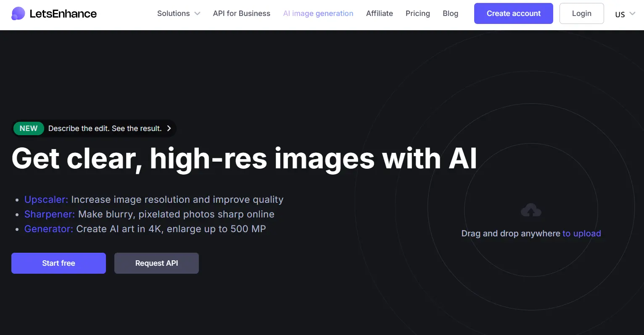The width and height of the screenshot is (644, 335).
Task: Expand the Solutions menu chevron arrow
Action: pos(197,13)
